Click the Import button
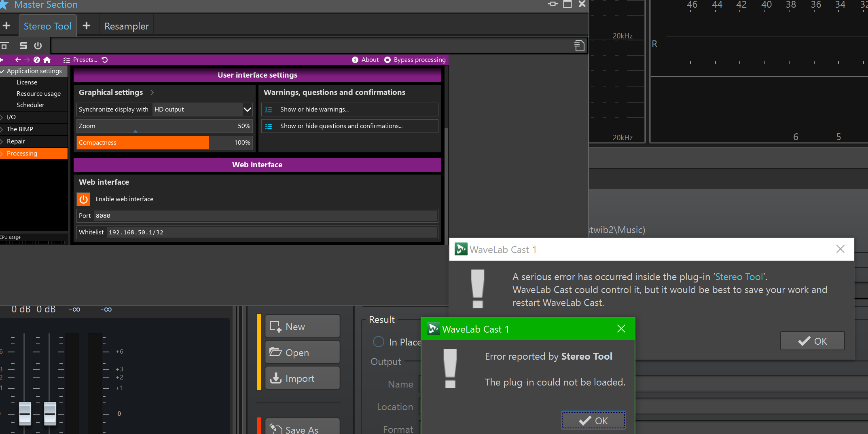868x434 pixels. tap(303, 378)
